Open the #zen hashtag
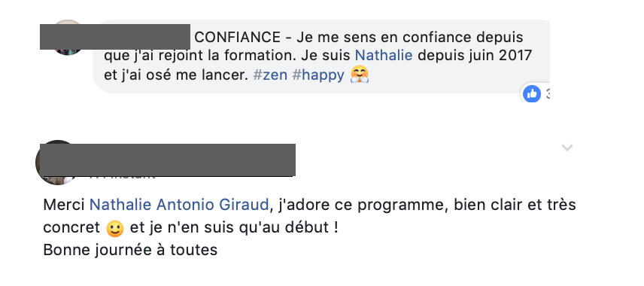The width and height of the screenshot is (644, 286). pyautogui.click(x=270, y=75)
